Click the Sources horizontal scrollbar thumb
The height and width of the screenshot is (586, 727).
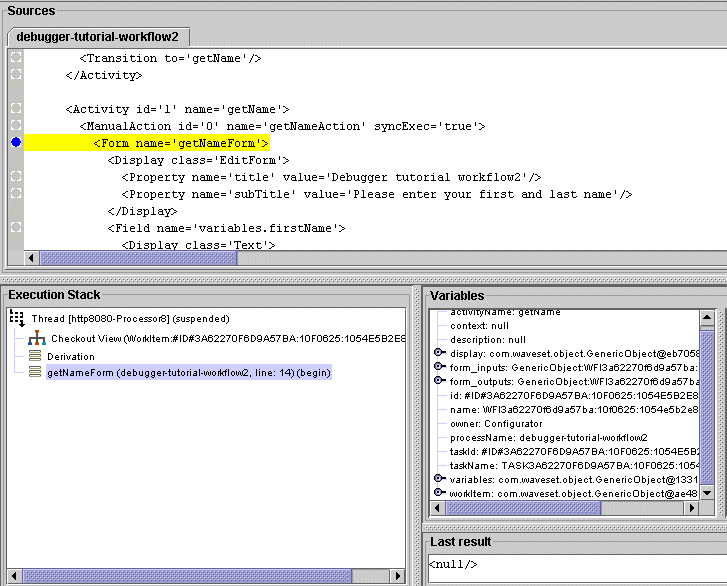(x=138, y=258)
